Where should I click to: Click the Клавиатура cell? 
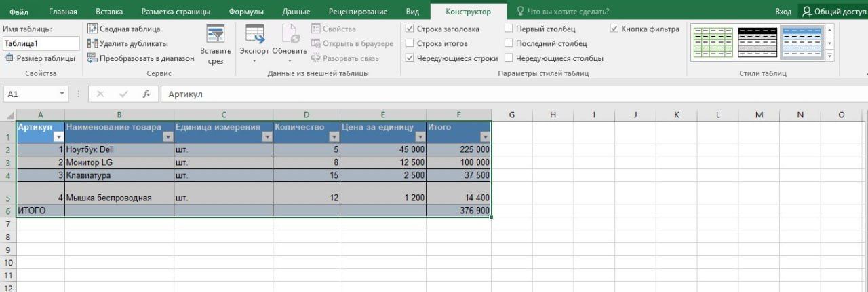point(119,175)
